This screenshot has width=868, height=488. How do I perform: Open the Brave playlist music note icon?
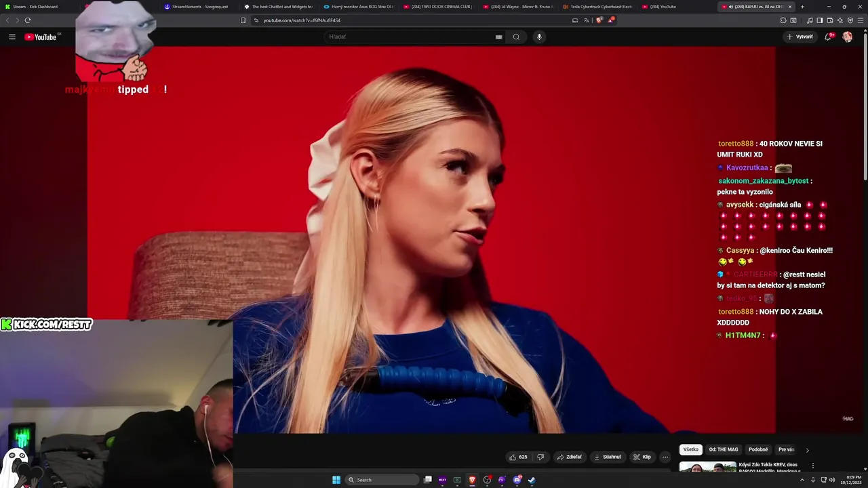810,20
